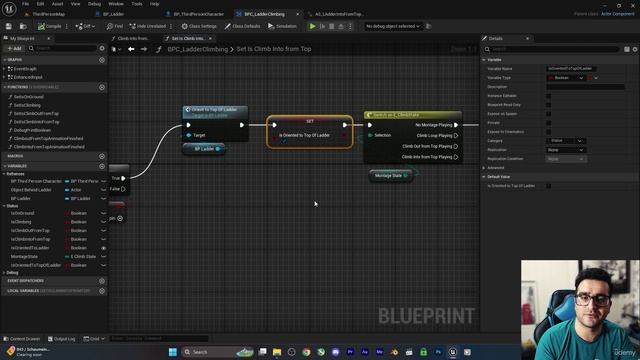Save the current blueprint asset
This screenshot has width=640, height=360.
coord(9,26)
